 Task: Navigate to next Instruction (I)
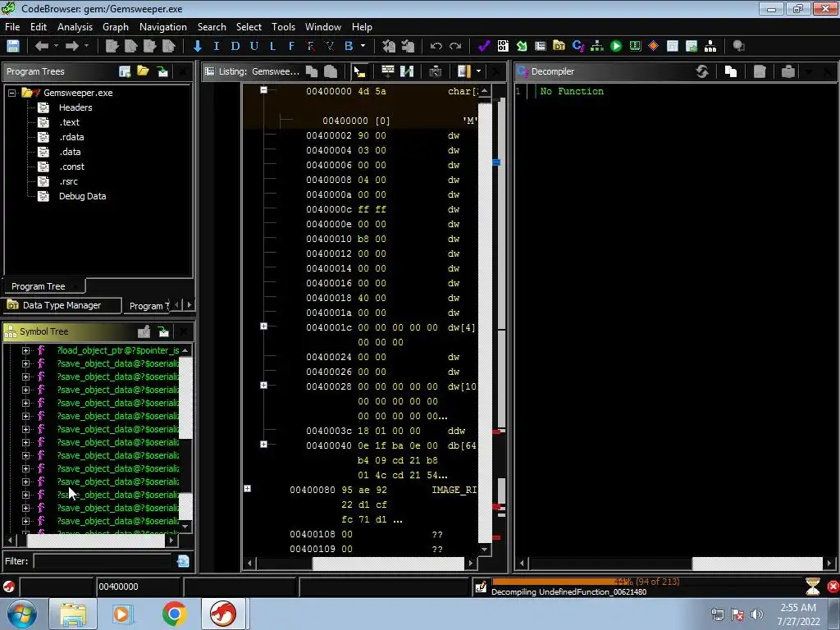(217, 46)
